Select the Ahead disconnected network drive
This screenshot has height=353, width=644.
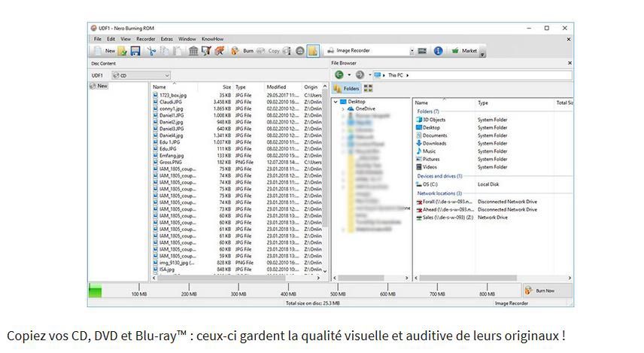pyautogui.click(x=445, y=209)
